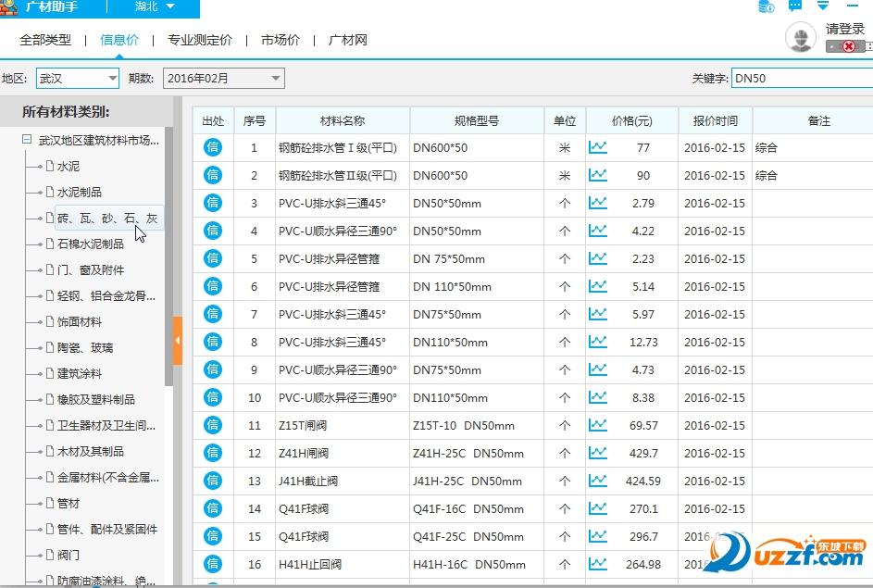Open price trend chart for row 2
Screen dimensions: 873x588
click(597, 175)
